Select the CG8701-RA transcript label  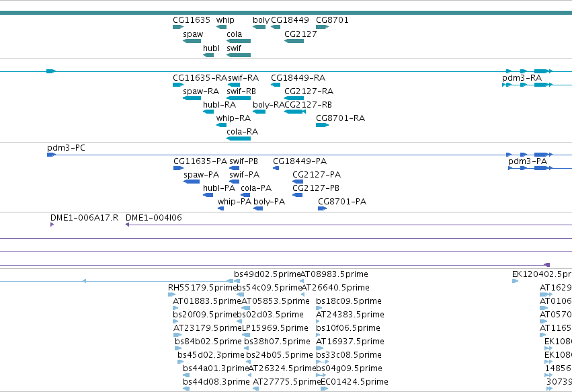[340, 118]
